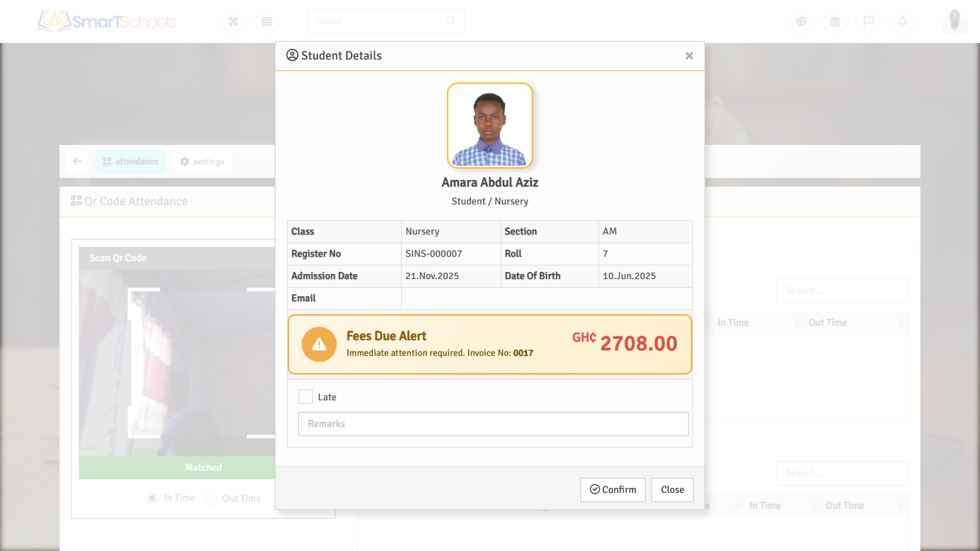Click the "Email" label cell

344,298
